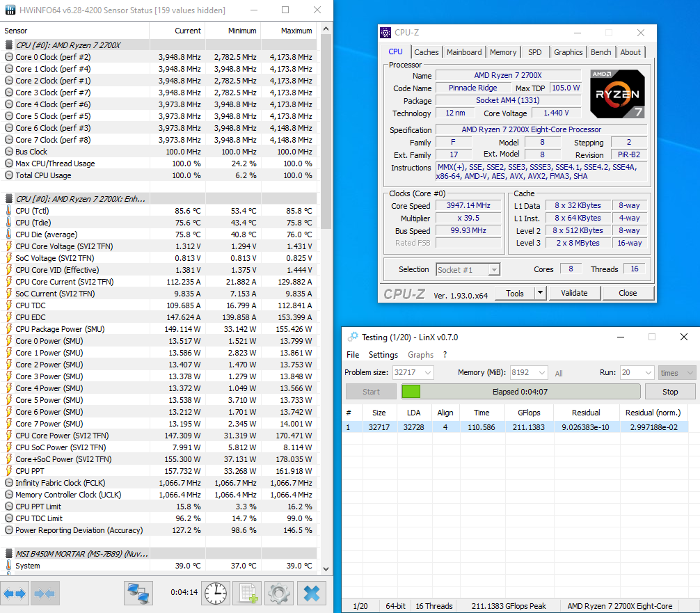Click the Minimum column header in HWiNFO
700x613 pixels.
click(233, 31)
